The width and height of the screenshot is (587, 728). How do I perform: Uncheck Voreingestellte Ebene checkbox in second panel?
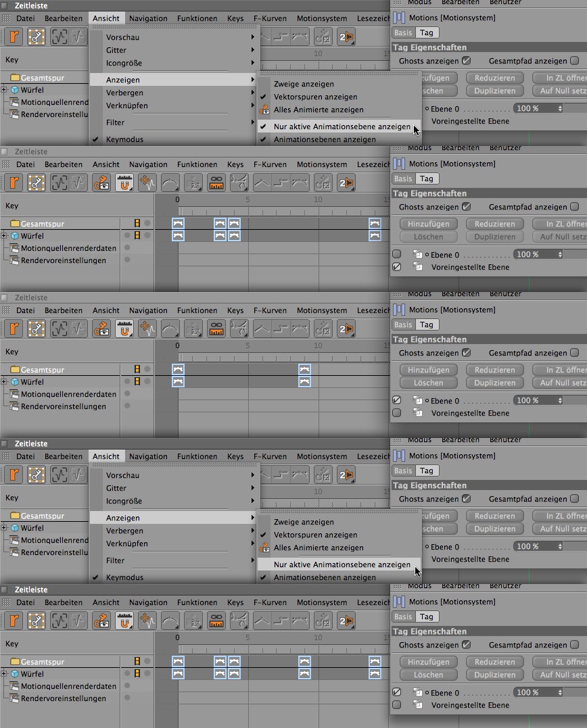click(396, 267)
